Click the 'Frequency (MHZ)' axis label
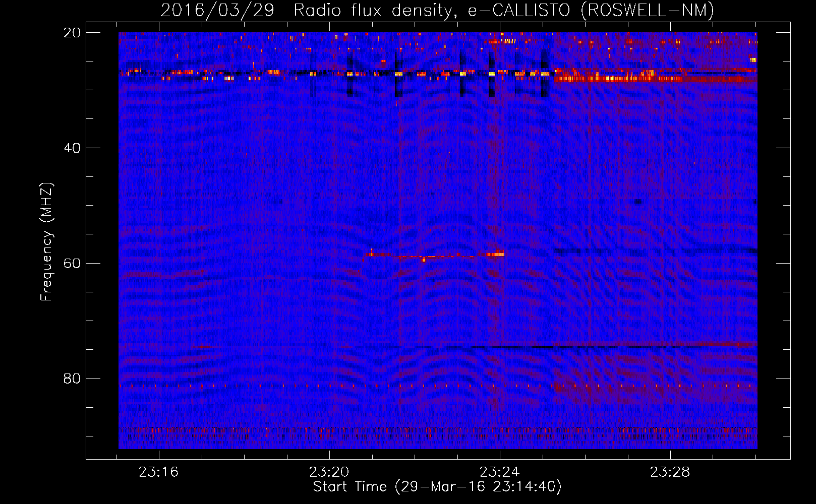Viewport: 816px width, 504px height. (x=46, y=242)
